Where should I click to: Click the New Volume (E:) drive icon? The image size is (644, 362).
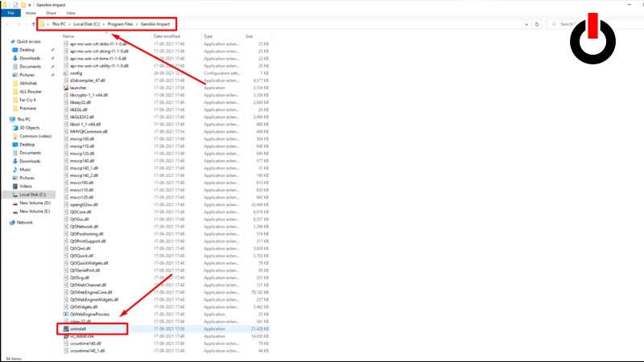[15, 212]
